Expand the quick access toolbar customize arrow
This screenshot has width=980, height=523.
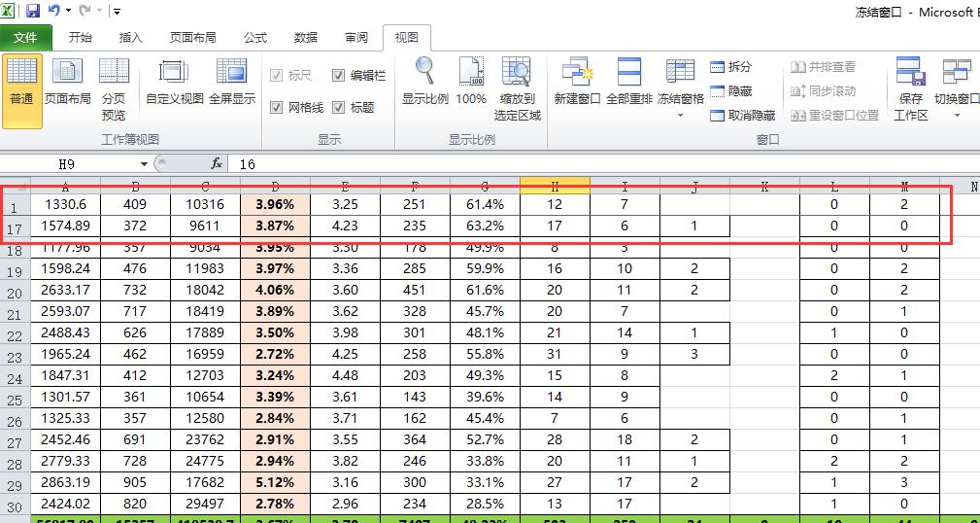117,12
